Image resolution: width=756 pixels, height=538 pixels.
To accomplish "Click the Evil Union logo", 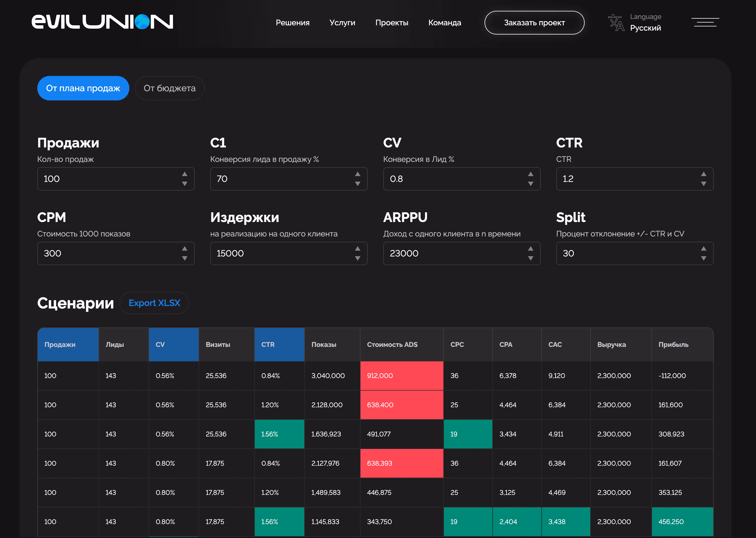I will 102,22.
